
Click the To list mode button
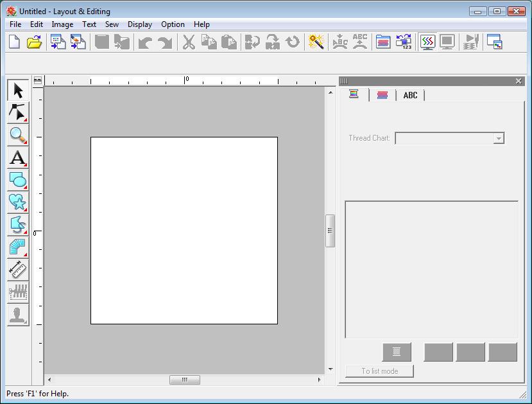[379, 371]
